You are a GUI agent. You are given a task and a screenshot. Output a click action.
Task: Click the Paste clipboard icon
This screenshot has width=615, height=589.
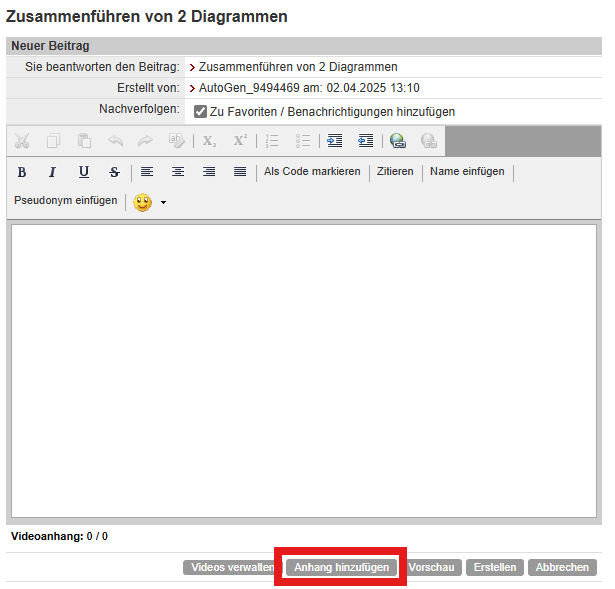pos(84,141)
